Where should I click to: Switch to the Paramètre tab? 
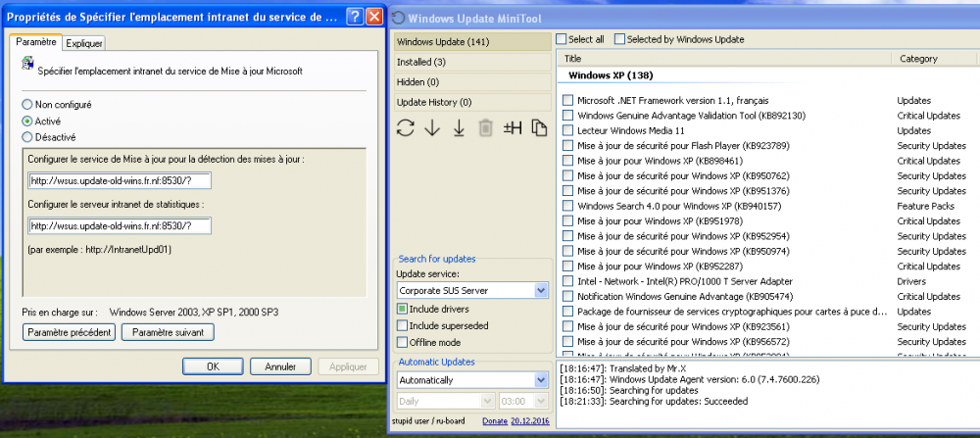click(35, 42)
